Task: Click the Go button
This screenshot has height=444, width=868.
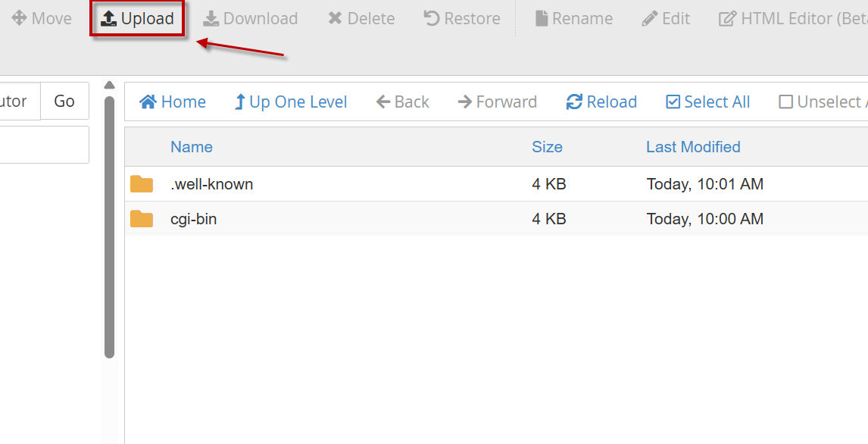Action: click(64, 102)
